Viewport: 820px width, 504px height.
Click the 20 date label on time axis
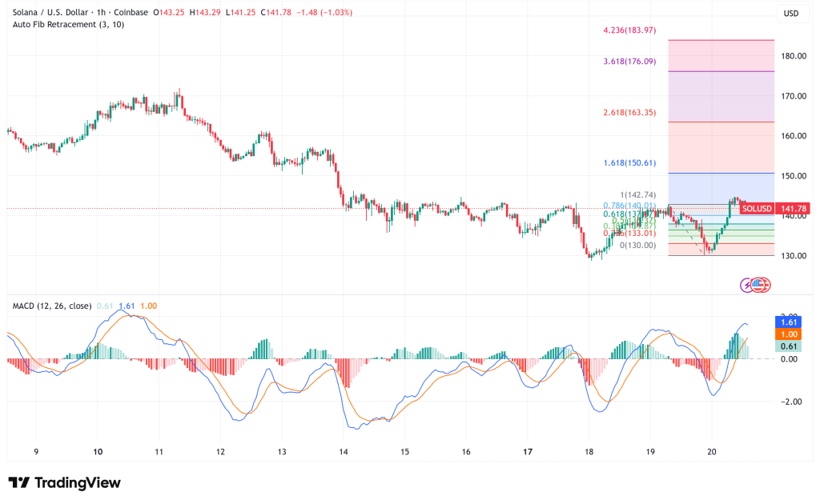(x=711, y=450)
